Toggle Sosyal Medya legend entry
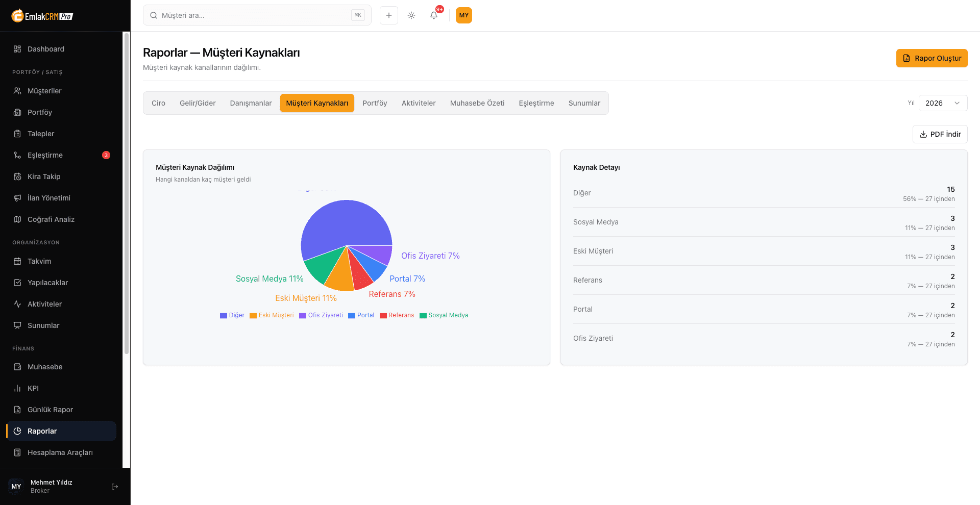Screen dimensions: 980x505 tap(444, 315)
